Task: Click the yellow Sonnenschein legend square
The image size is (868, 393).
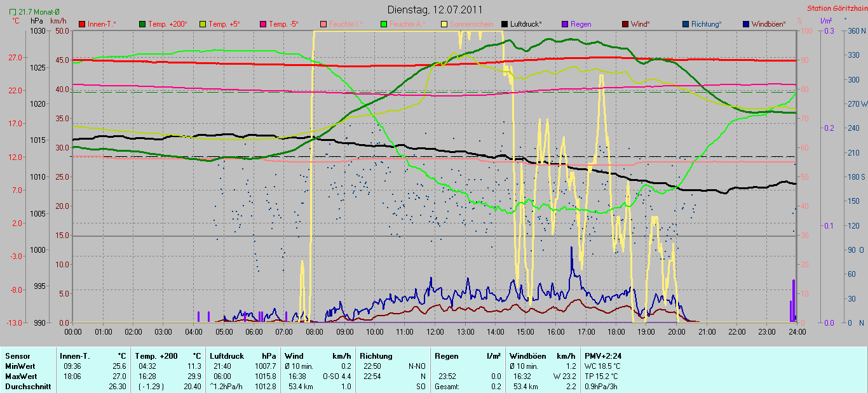Action: pyautogui.click(x=444, y=24)
